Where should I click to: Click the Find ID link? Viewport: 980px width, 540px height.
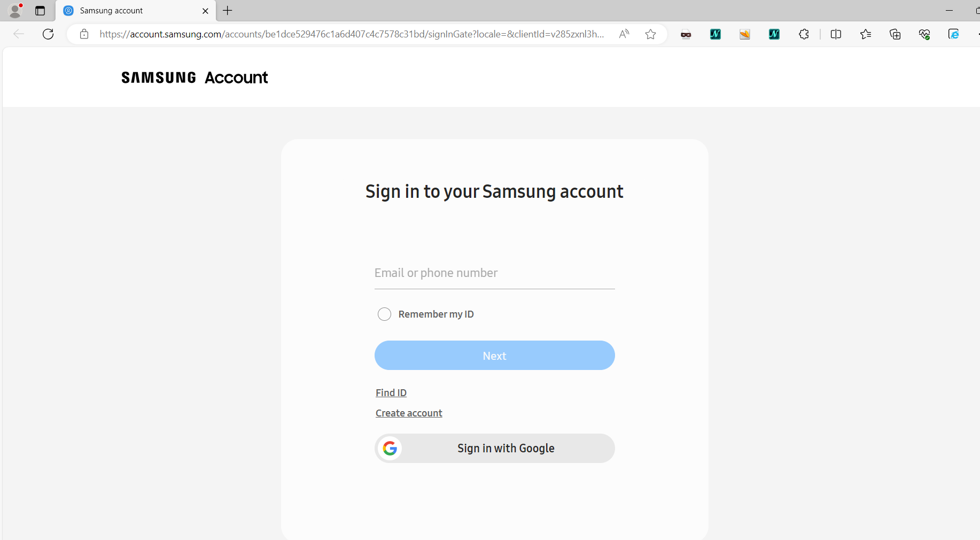coord(391,392)
